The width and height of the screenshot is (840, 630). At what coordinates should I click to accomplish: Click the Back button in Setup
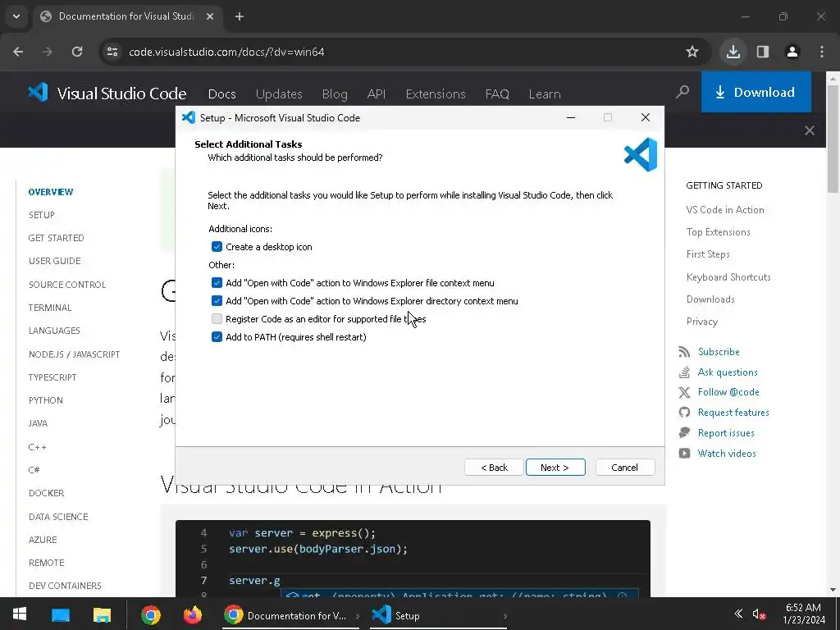(x=494, y=467)
